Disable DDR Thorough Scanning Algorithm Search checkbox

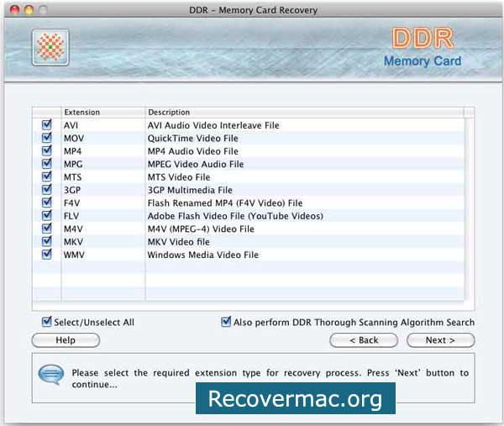click(226, 322)
